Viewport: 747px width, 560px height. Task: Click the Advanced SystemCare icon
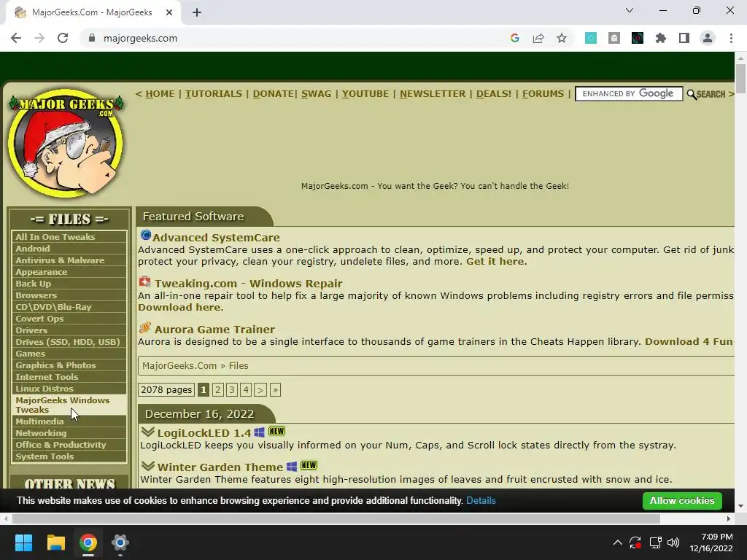tap(145, 236)
